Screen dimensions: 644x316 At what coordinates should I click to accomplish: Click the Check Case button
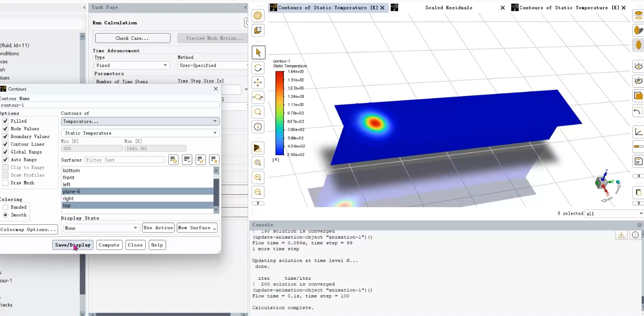[132, 38]
